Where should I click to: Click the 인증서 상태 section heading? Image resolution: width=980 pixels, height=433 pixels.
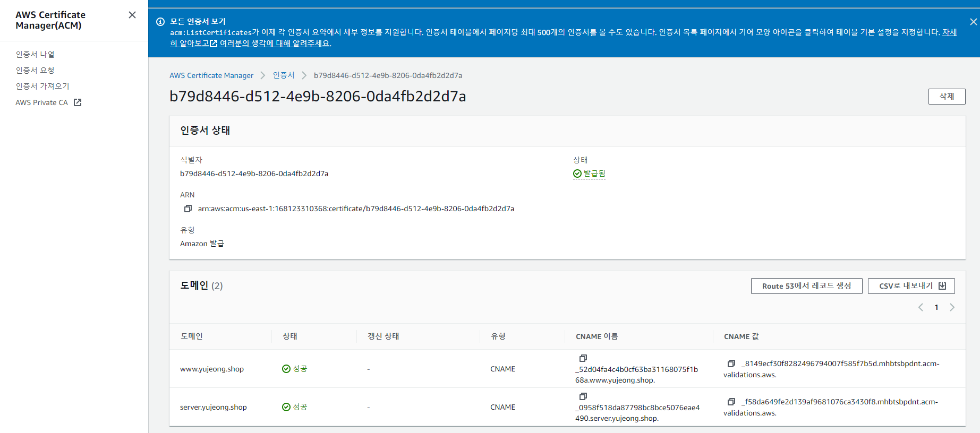(x=205, y=130)
